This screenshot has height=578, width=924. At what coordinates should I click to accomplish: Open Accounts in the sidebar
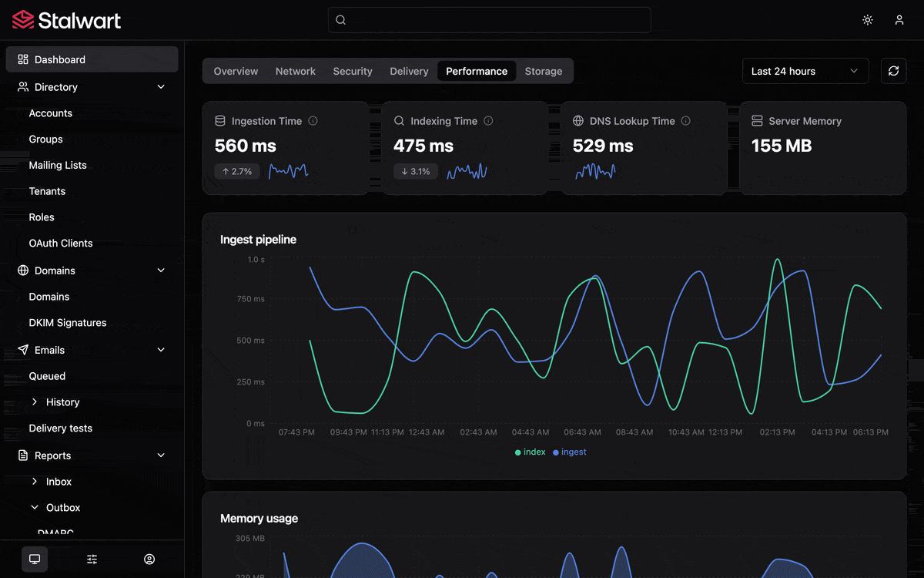[51, 113]
